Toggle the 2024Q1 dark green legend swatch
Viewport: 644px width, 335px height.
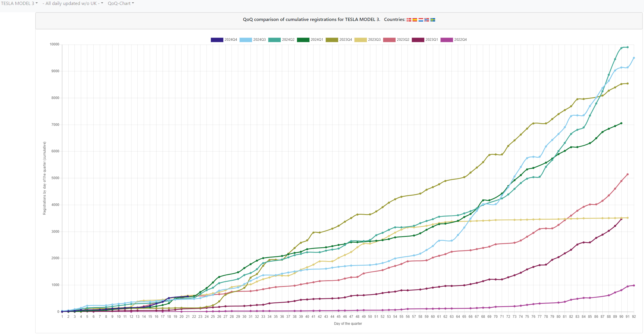pos(303,40)
